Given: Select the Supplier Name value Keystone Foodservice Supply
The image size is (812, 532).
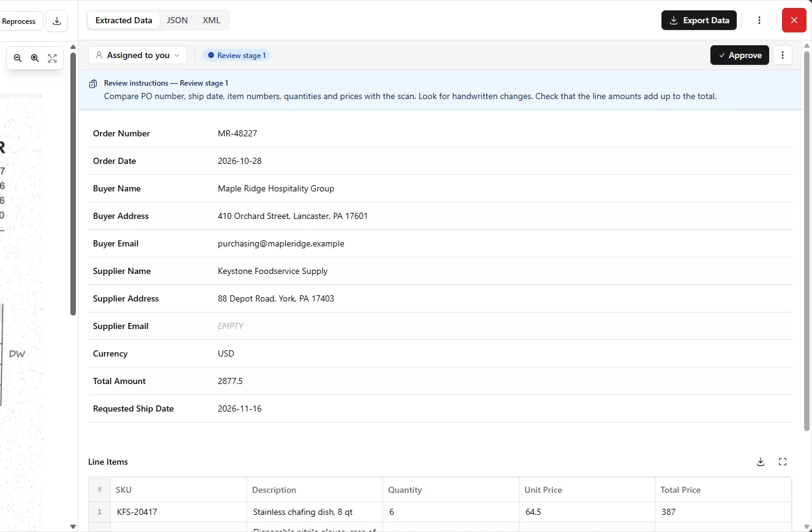Looking at the screenshot, I should coord(273,271).
